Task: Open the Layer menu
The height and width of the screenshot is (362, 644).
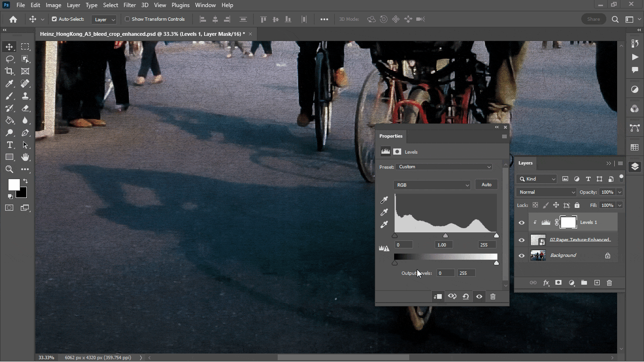Action: pyautogui.click(x=74, y=5)
